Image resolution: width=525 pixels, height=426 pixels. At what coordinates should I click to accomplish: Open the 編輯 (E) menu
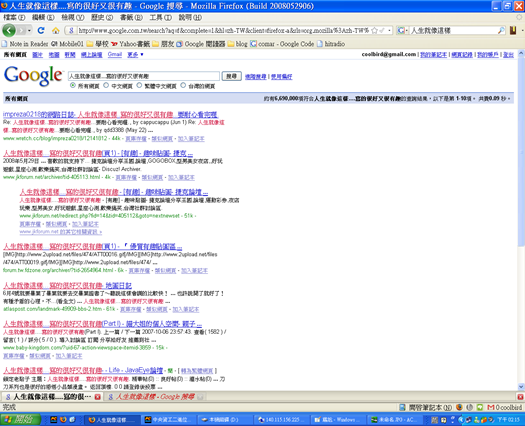click(43, 17)
